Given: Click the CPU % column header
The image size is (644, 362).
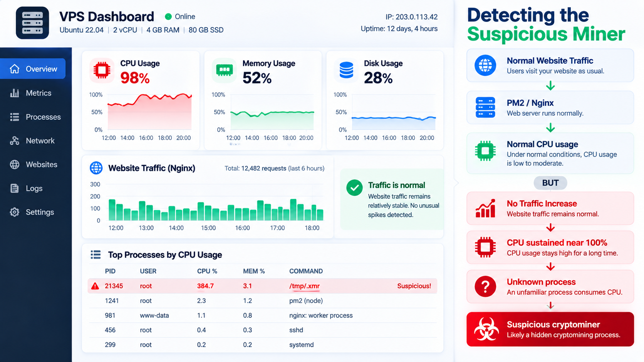Looking at the screenshot, I should 207,271.
